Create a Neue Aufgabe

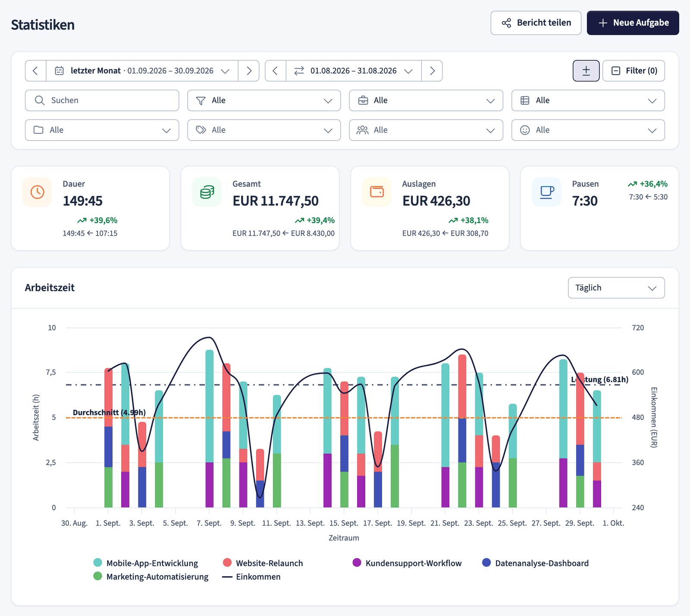[633, 23]
